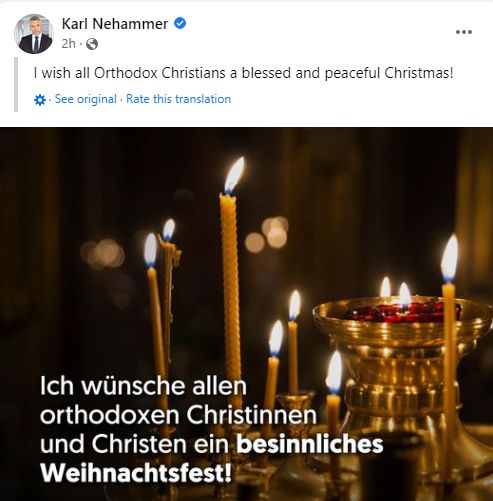493x501 pixels.
Task: Click the bold 'Weihnachtsfest!' text
Action: [136, 473]
